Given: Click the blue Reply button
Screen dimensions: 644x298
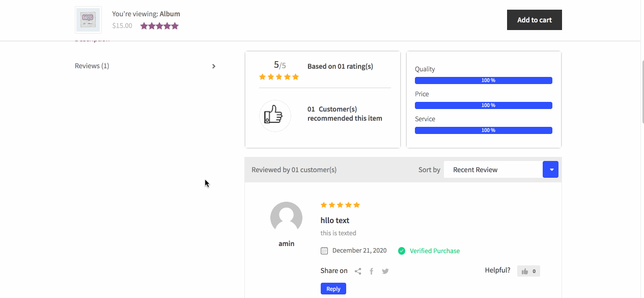Looking at the screenshot, I should pyautogui.click(x=333, y=289).
